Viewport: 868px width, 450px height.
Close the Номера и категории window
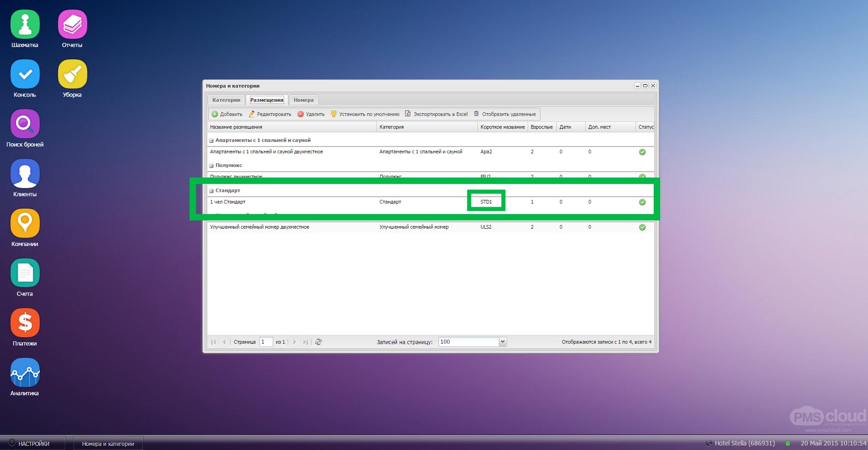[653, 86]
